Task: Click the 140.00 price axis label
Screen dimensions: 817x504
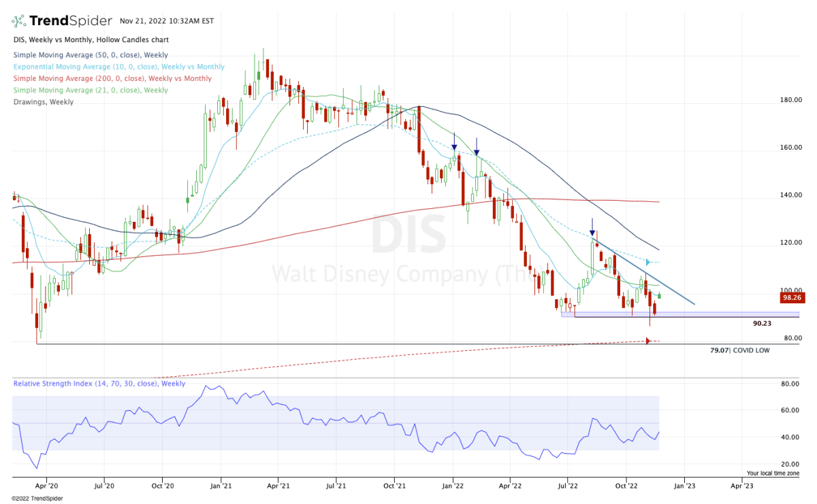Action: (x=790, y=195)
